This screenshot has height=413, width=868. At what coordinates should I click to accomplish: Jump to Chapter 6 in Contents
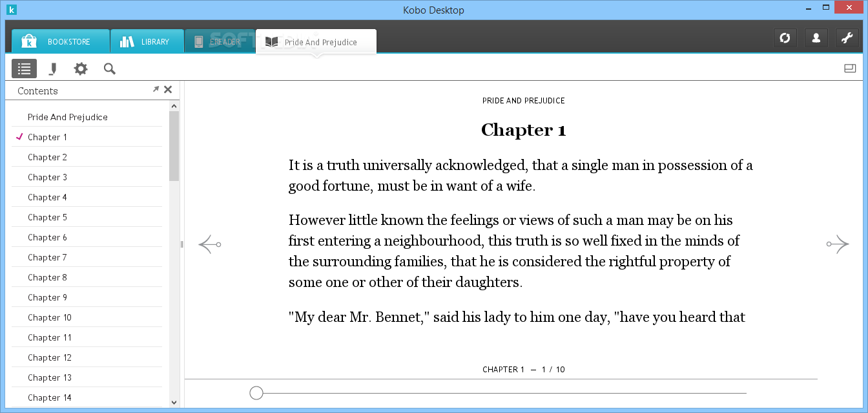click(x=87, y=237)
